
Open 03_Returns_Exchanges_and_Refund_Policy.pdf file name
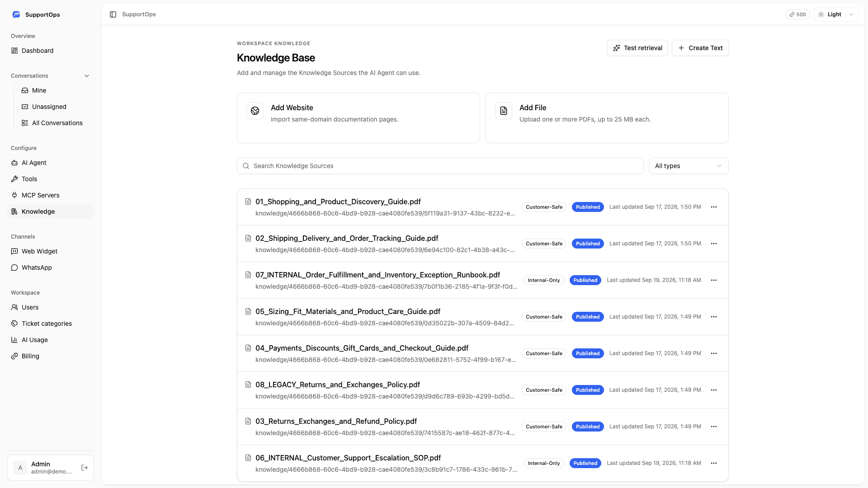pos(336,421)
